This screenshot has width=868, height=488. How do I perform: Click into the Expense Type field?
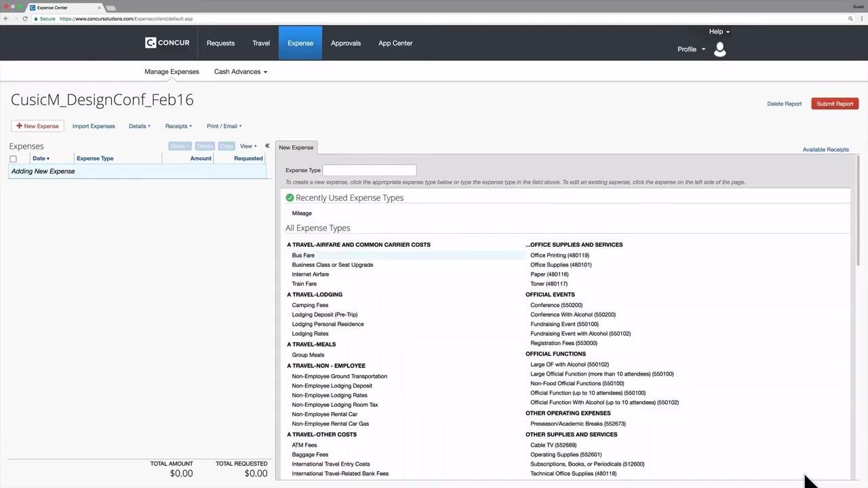370,170
